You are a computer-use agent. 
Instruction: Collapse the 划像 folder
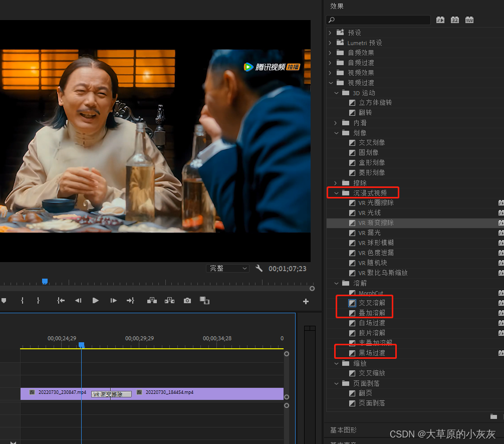tap(336, 133)
